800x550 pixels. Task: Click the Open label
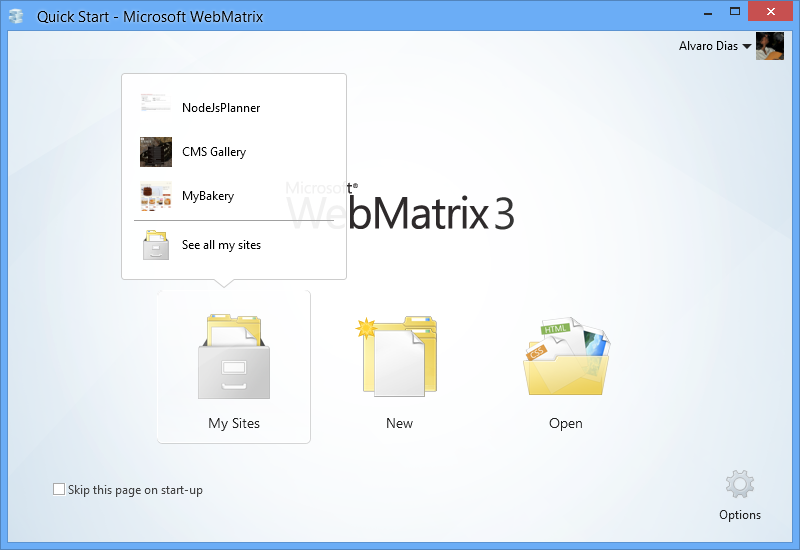565,423
